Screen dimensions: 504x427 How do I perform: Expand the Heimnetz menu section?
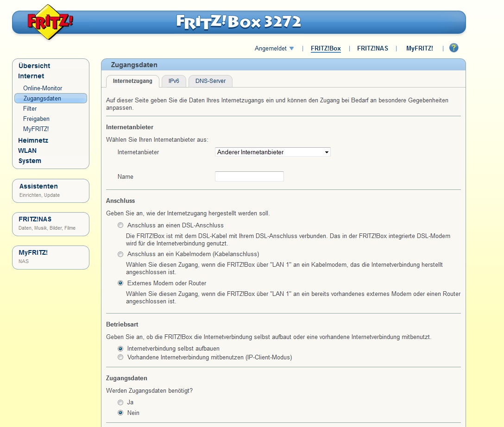[x=33, y=140]
